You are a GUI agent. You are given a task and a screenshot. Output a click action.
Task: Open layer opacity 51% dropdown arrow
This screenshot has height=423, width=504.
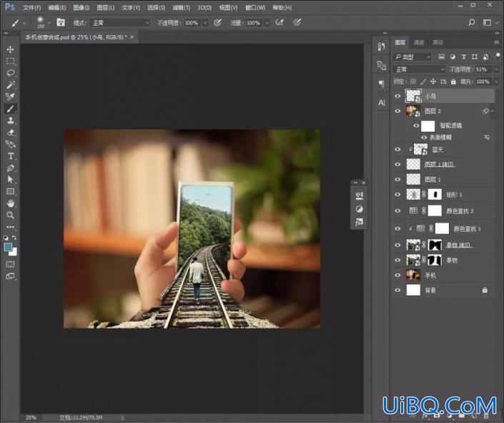point(496,69)
